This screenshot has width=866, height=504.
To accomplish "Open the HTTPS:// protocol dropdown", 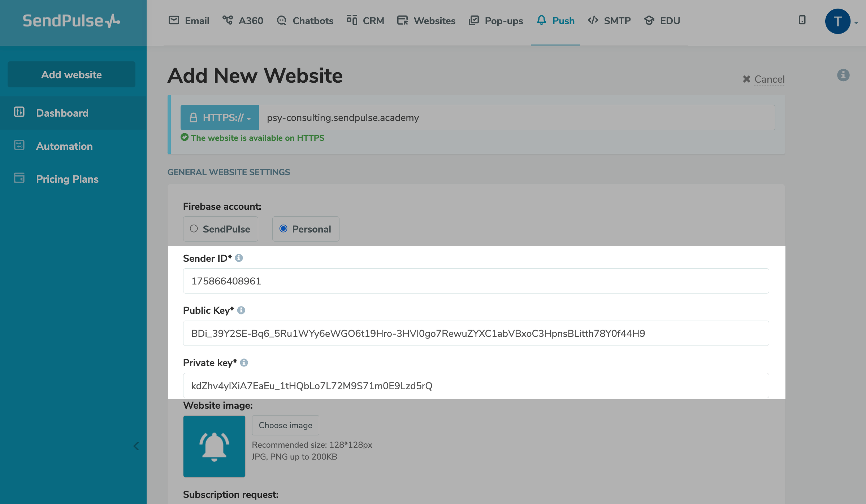I will 220,118.
